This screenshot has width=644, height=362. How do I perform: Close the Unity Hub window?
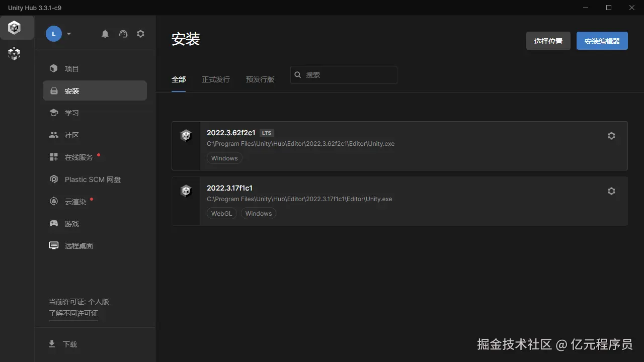(x=632, y=8)
